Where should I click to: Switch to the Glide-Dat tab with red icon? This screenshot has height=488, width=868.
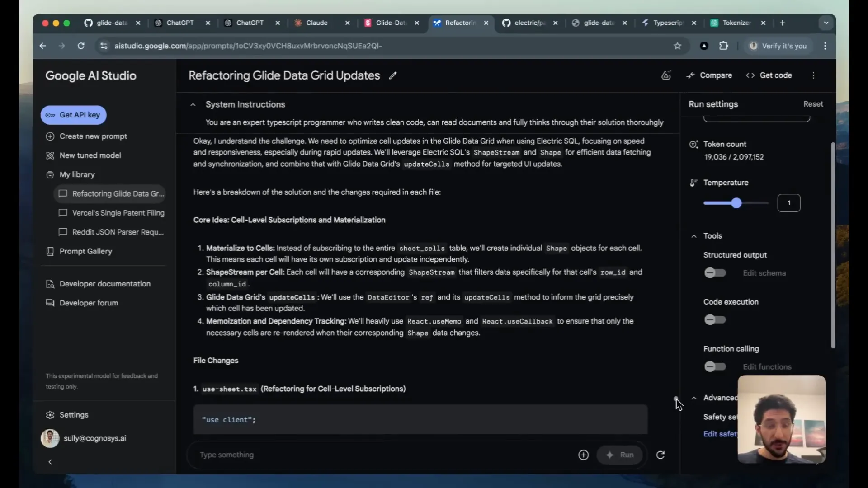pos(391,23)
